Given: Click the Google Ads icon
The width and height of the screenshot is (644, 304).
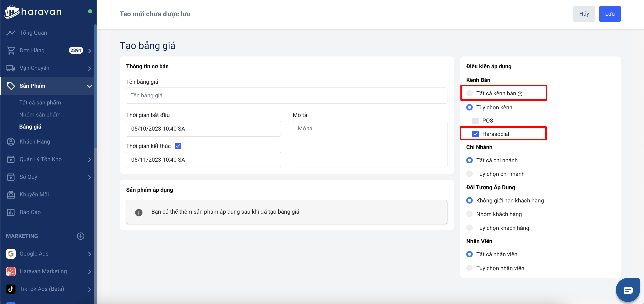Looking at the screenshot, I should tap(11, 254).
